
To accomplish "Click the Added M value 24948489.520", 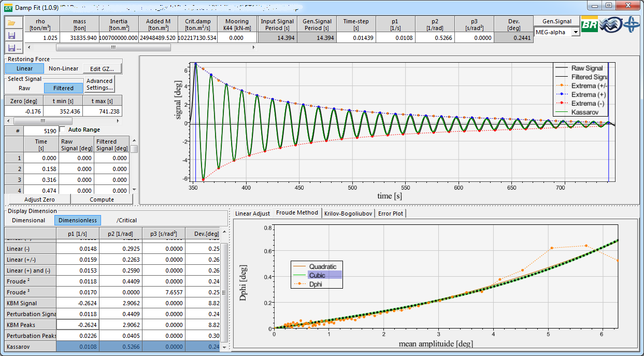I will pos(158,38).
